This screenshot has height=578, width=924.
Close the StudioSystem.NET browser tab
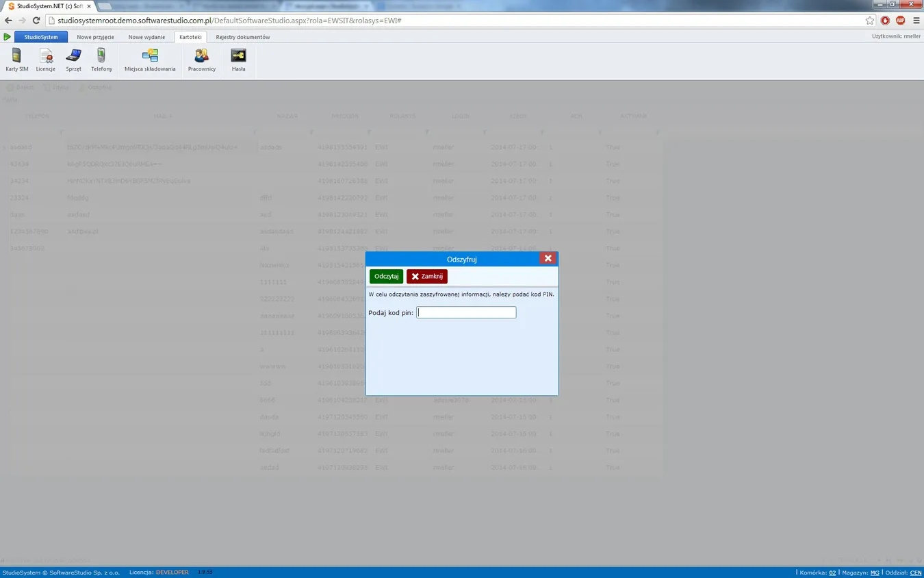89,6
